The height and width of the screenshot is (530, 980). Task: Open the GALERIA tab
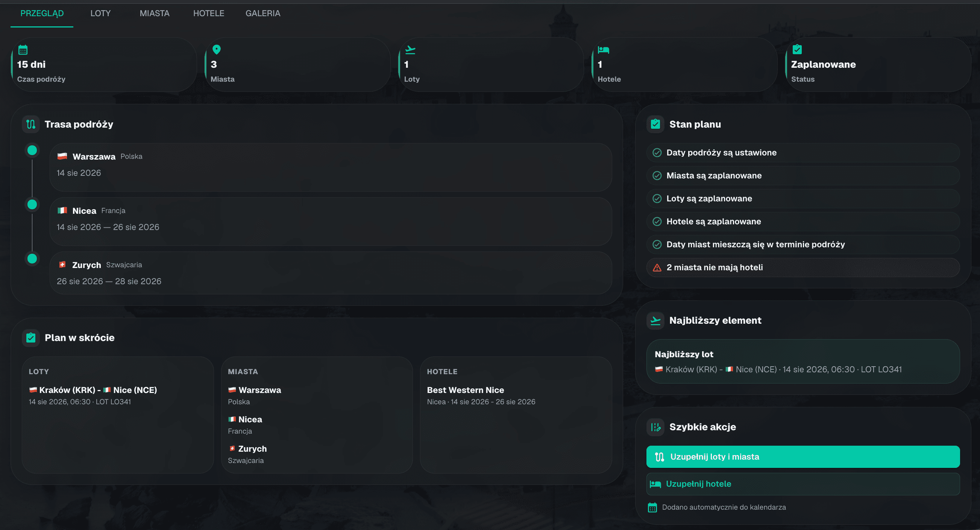pos(263,13)
